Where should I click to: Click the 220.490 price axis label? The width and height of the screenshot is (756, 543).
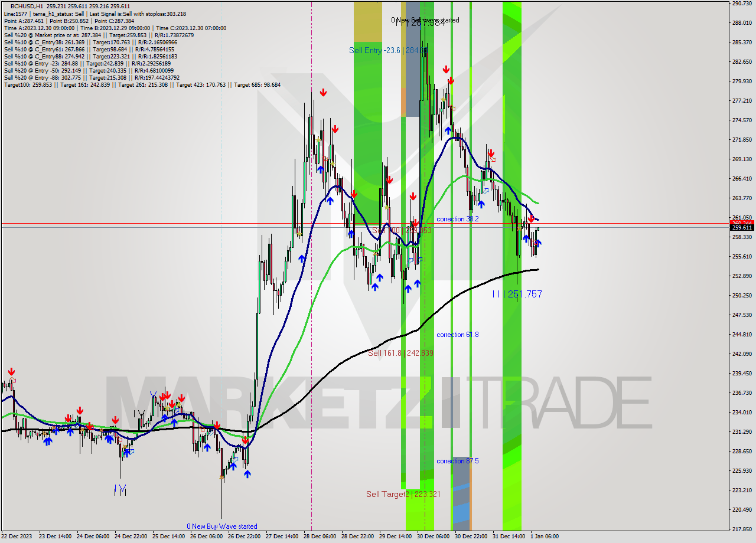[742, 510]
